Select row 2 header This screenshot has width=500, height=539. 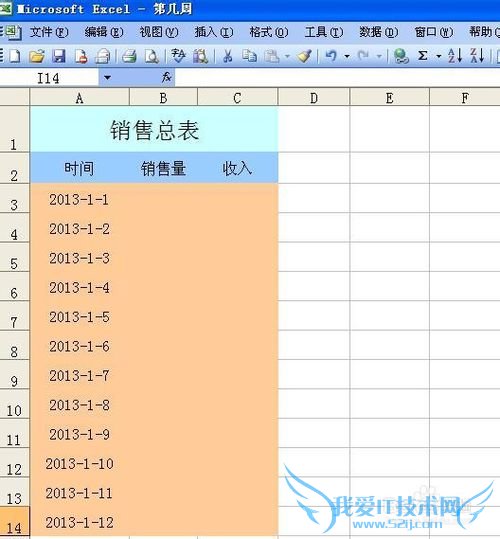click(x=14, y=168)
